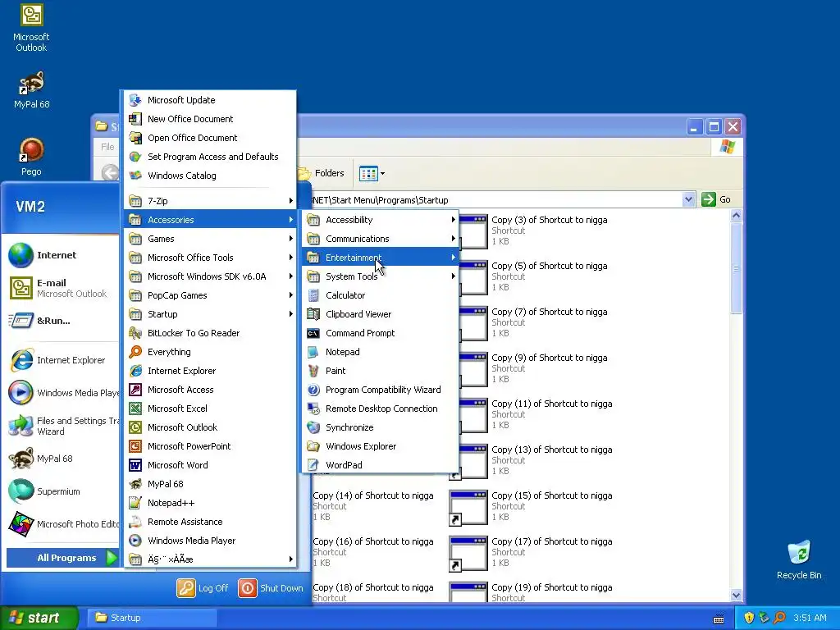
Task: Open Remote Assistance
Action: [210, 521]
